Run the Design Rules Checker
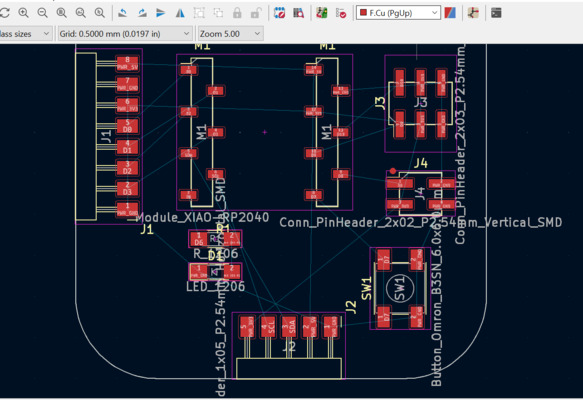The width and height of the screenshot is (583, 400). pyautogui.click(x=341, y=13)
